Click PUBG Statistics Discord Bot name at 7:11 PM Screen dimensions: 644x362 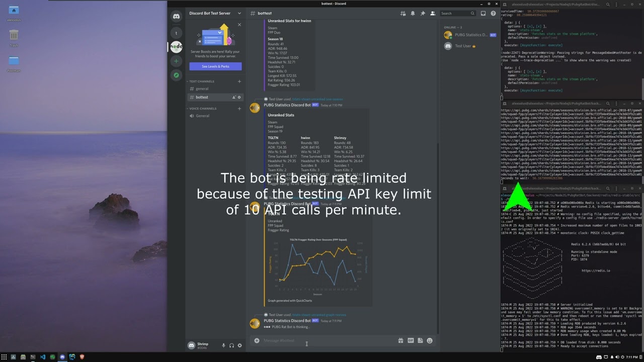(287, 321)
